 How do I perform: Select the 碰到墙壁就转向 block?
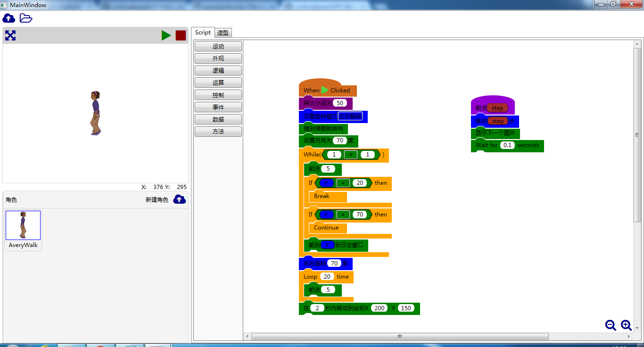[323, 129]
